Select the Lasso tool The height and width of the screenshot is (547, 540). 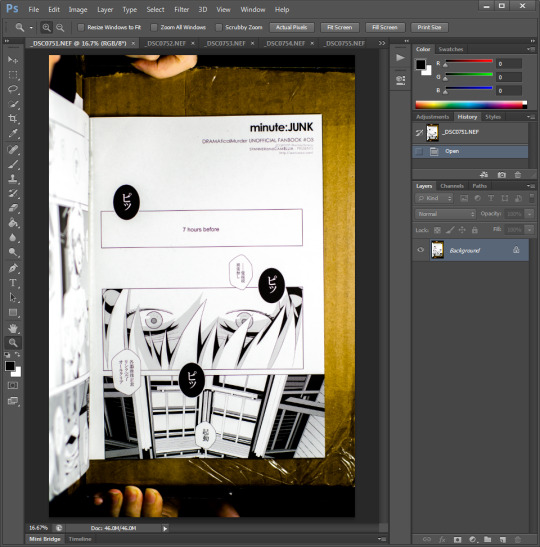pos(13,89)
